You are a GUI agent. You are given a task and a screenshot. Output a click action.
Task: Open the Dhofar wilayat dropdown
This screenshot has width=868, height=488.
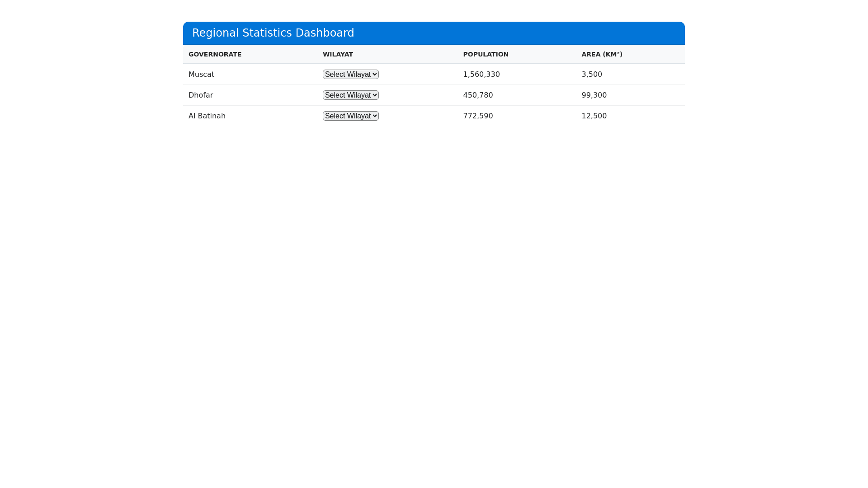click(350, 95)
